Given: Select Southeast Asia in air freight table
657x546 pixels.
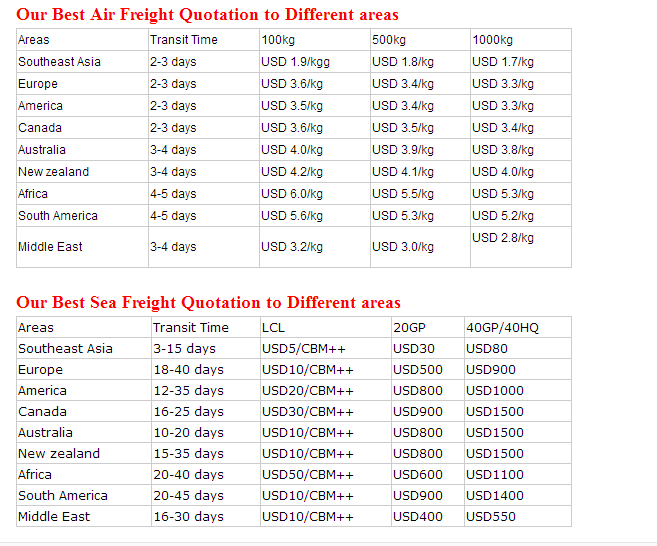Looking at the screenshot, I should [59, 62].
